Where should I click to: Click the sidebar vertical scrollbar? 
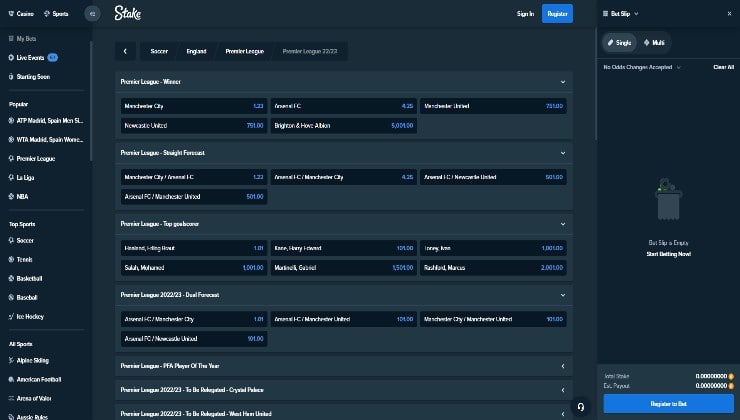point(90,101)
